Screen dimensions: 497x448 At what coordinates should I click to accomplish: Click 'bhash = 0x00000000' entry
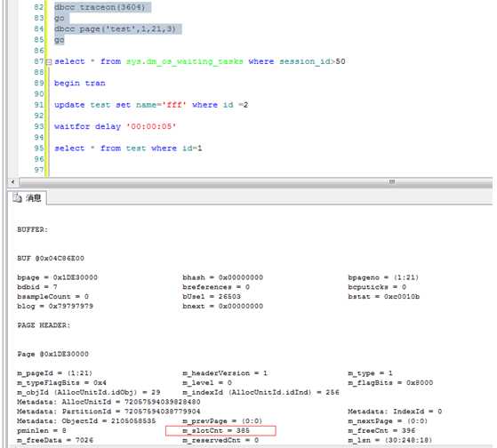[222, 277]
